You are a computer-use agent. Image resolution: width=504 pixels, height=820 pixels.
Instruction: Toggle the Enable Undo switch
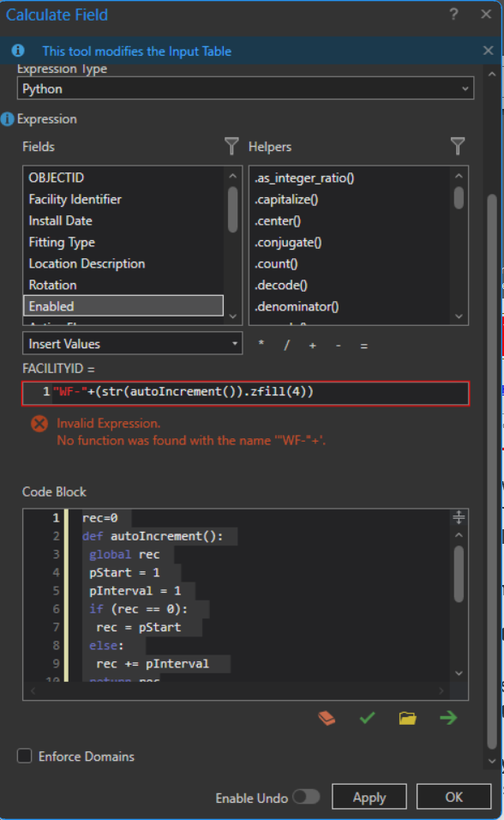coord(306,797)
